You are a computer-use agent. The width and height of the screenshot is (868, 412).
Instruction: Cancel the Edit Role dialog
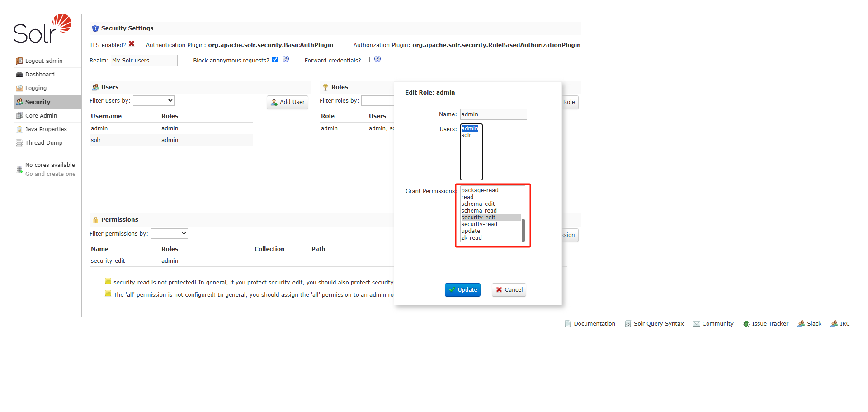point(509,290)
